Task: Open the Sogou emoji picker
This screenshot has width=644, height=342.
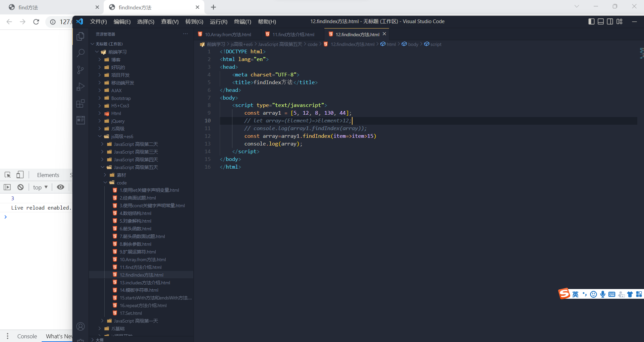Action: pyautogui.click(x=593, y=294)
